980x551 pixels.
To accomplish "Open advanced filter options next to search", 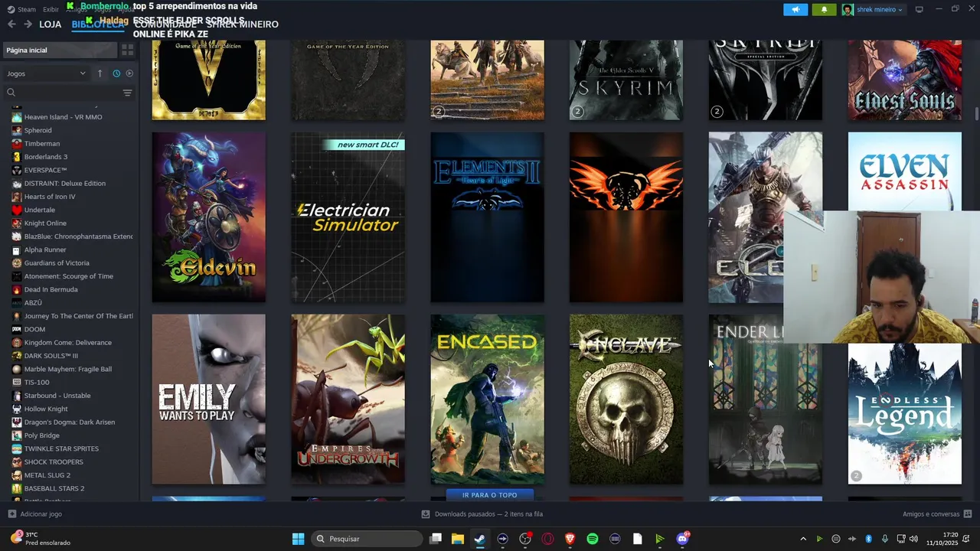I will (127, 93).
